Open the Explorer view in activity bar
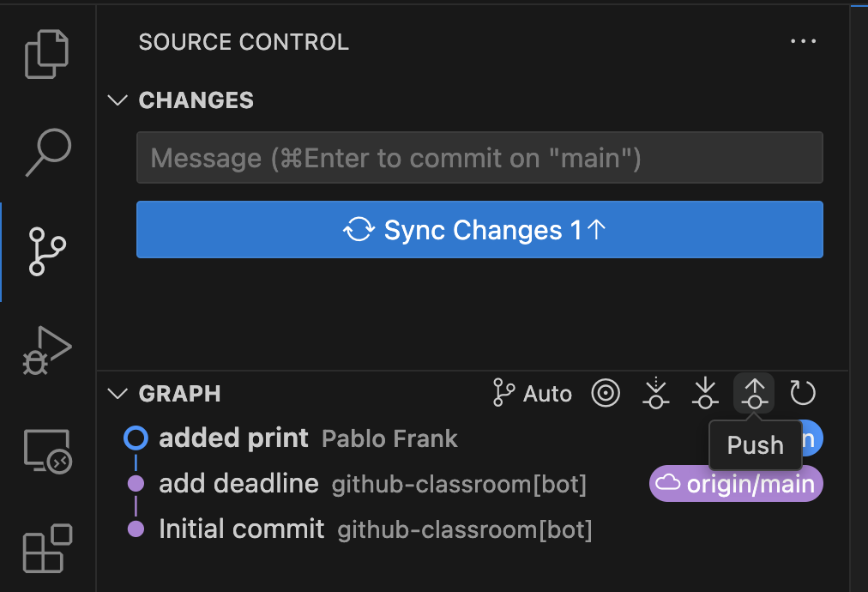The width and height of the screenshot is (868, 592). click(47, 54)
